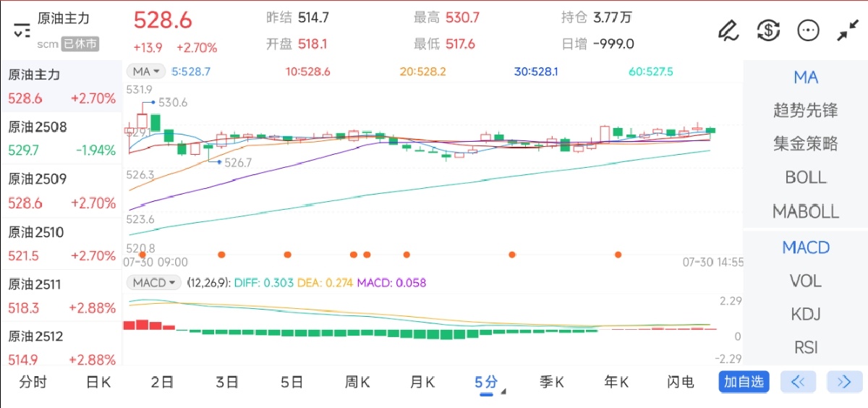
Task: Select the 集金策略 indicator
Action: point(806,144)
